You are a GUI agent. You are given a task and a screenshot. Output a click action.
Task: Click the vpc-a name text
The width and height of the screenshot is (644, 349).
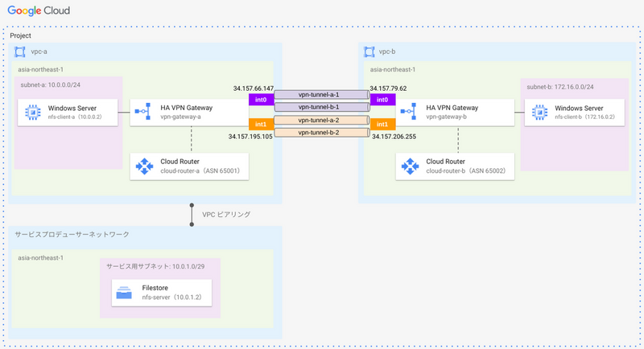click(x=39, y=51)
